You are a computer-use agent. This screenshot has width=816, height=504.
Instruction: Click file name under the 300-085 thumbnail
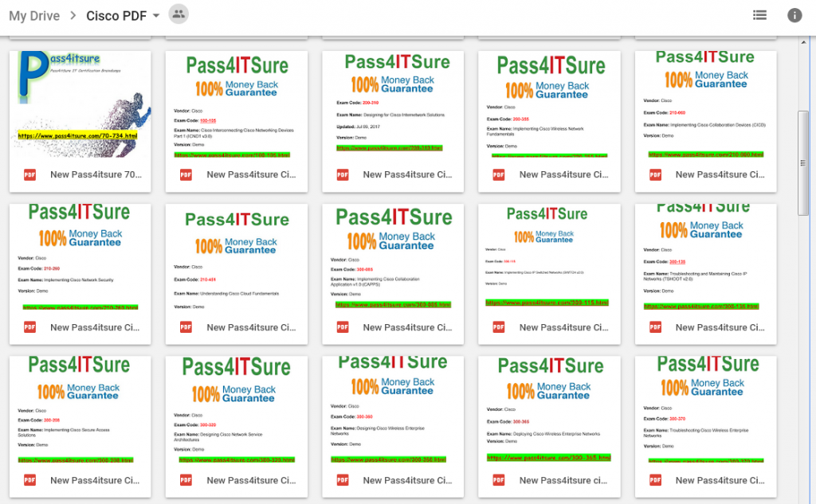[407, 327]
